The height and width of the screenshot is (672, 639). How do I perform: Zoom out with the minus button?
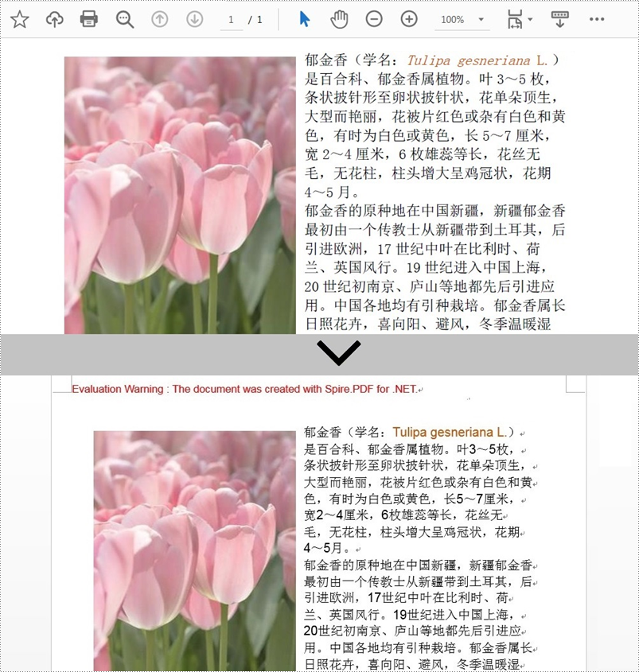click(x=374, y=19)
